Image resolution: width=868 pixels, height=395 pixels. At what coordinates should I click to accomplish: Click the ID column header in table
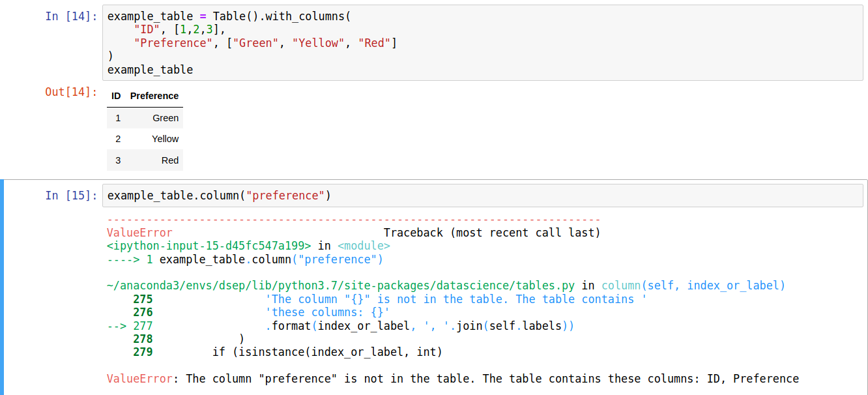point(116,96)
